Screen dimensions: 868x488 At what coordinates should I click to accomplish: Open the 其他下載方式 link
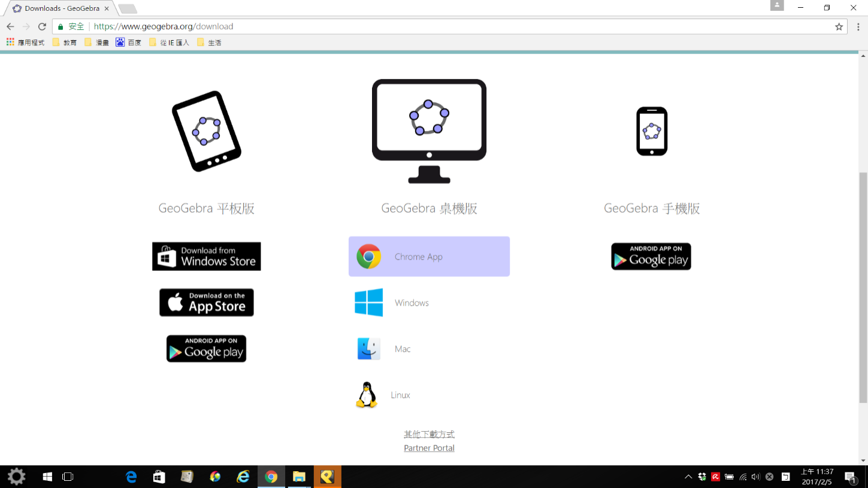(429, 434)
